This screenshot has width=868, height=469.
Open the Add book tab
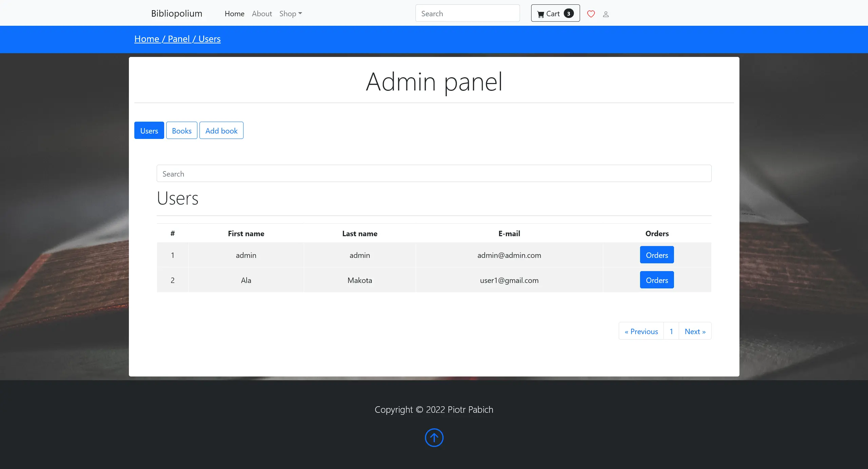coord(221,130)
